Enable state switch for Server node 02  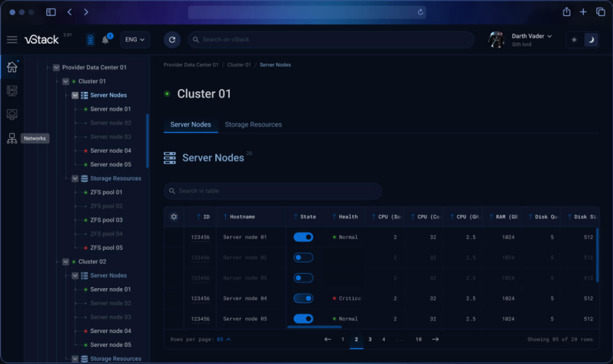pos(303,258)
